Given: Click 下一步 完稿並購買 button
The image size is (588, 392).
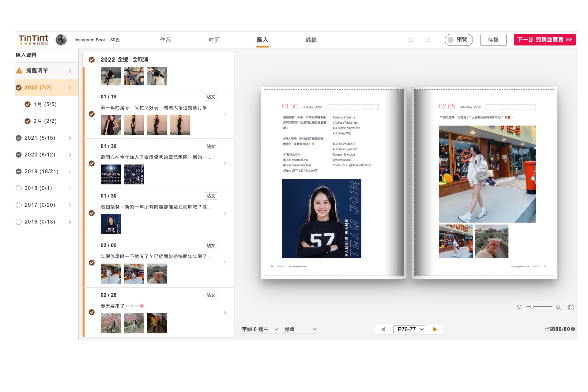Looking at the screenshot, I should tap(545, 40).
